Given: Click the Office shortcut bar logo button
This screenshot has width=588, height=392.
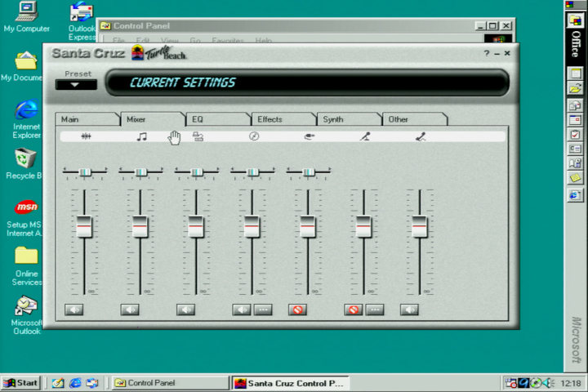Looking at the screenshot, I should click(575, 20).
